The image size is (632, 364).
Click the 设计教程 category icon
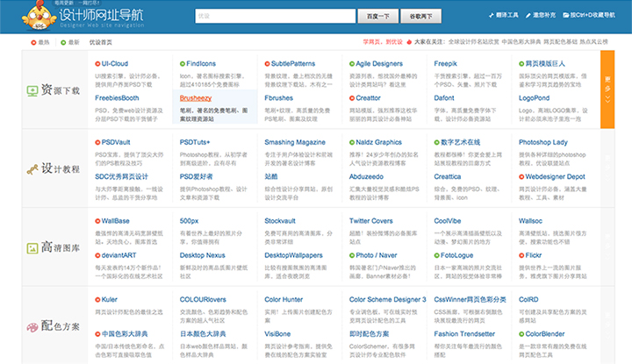click(x=32, y=169)
